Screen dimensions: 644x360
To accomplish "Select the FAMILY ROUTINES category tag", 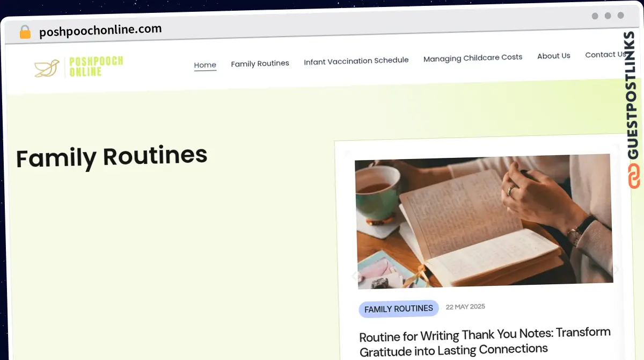I will (x=399, y=308).
